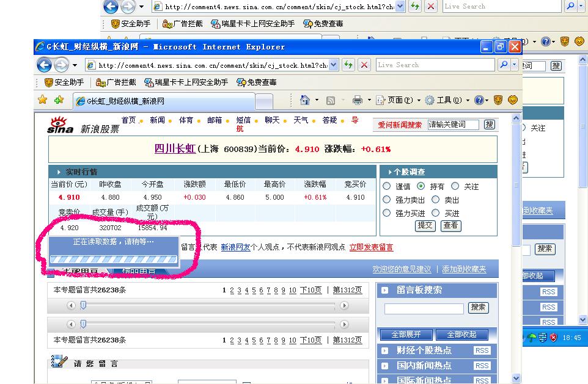This screenshot has width=588, height=384.
Task: Select the 买进 radio option
Action: click(x=435, y=213)
